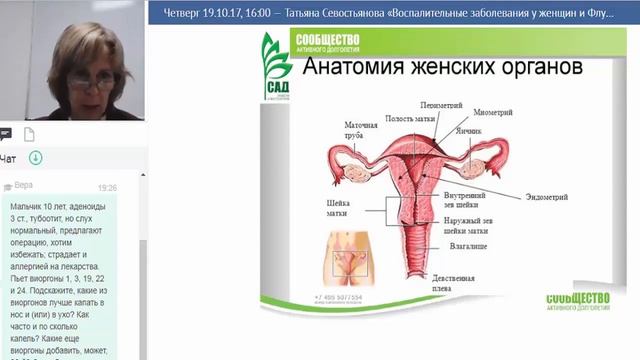Open the documents page icon tab

(29, 134)
